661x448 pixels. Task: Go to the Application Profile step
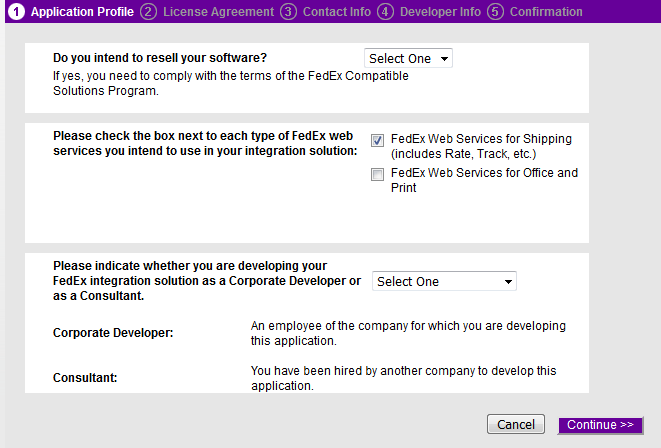(82, 12)
